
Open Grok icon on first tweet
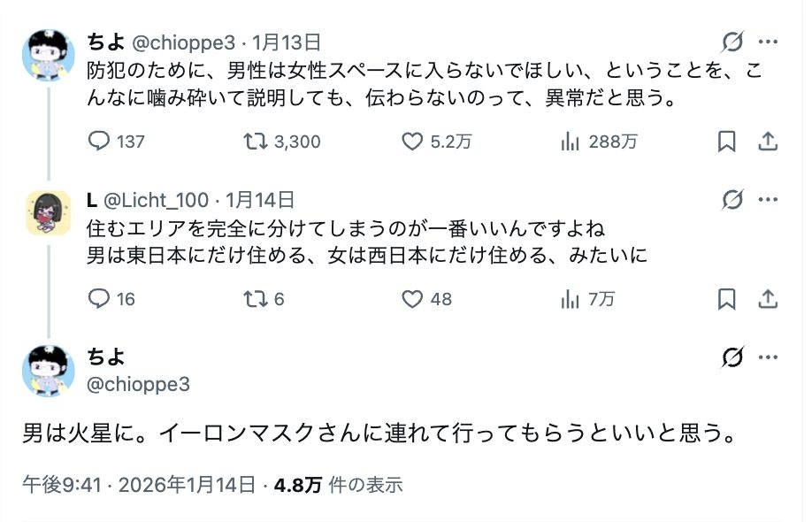click(732, 42)
